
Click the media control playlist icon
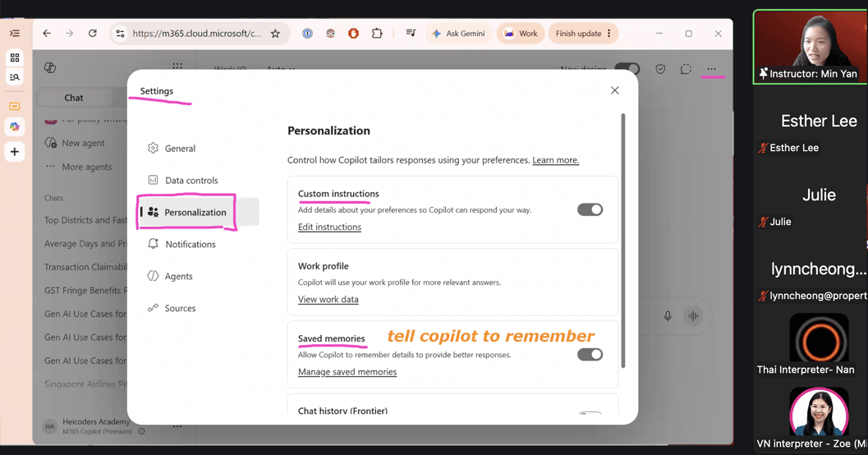point(411,33)
